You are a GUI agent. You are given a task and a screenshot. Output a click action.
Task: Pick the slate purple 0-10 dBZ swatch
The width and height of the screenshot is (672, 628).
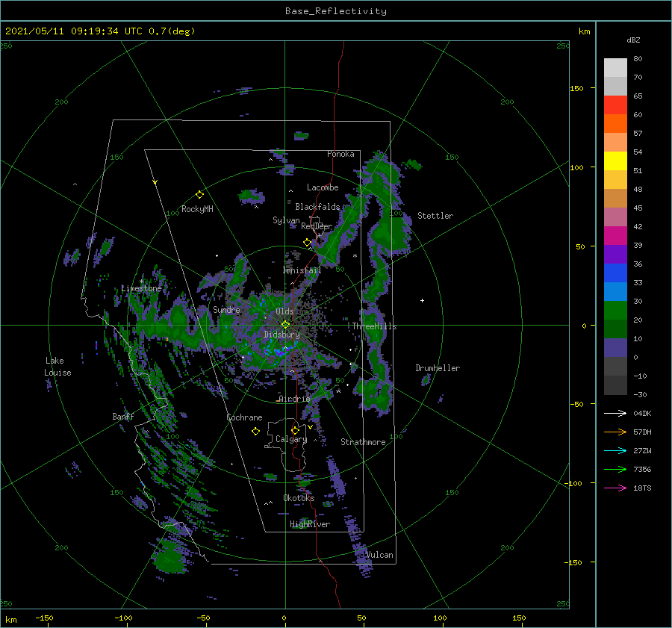[615, 347]
